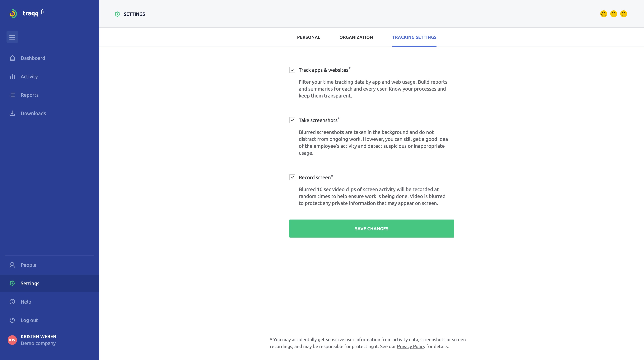Click the happy face feedback icon

603,14
